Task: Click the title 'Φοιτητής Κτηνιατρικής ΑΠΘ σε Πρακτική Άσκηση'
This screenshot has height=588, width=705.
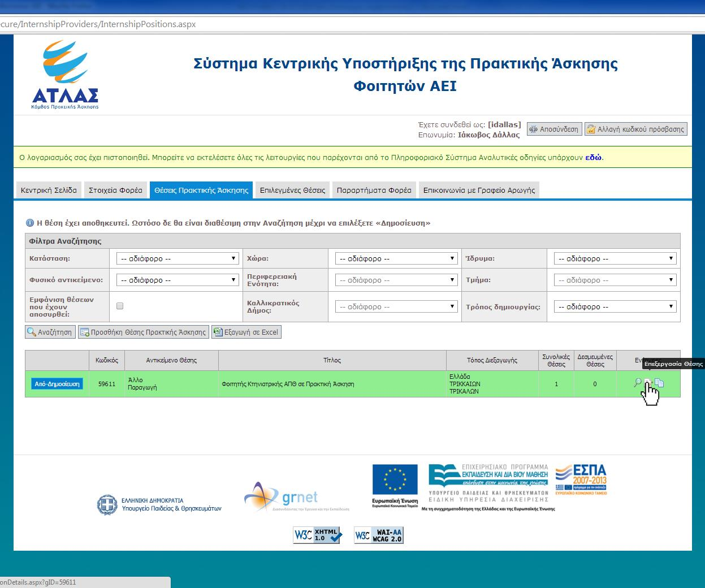Action: click(x=288, y=384)
